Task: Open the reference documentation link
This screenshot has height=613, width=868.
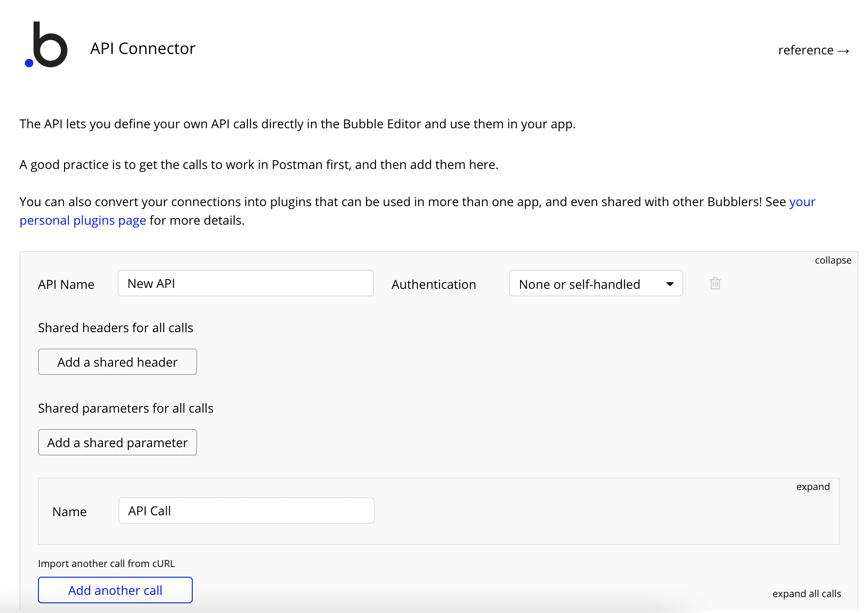Action: click(806, 50)
